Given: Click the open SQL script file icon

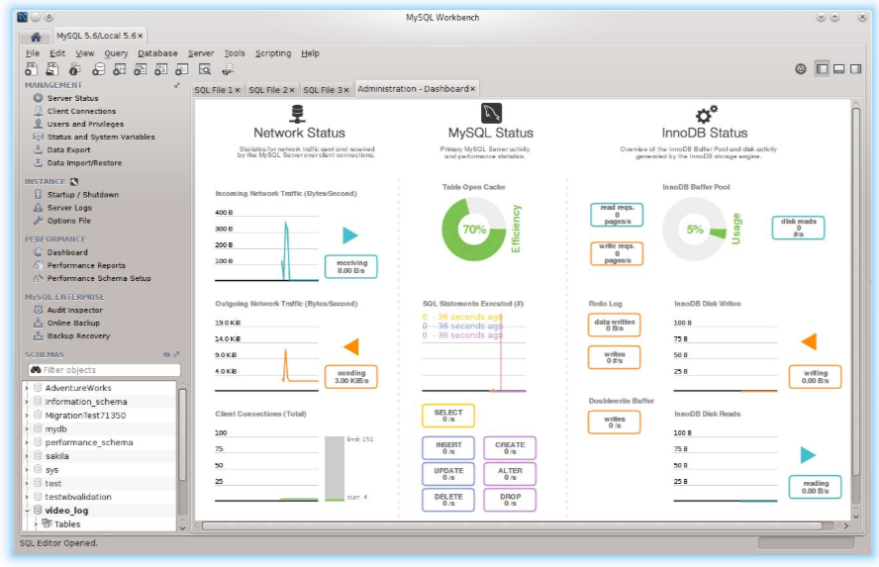Looking at the screenshot, I should coord(52,69).
